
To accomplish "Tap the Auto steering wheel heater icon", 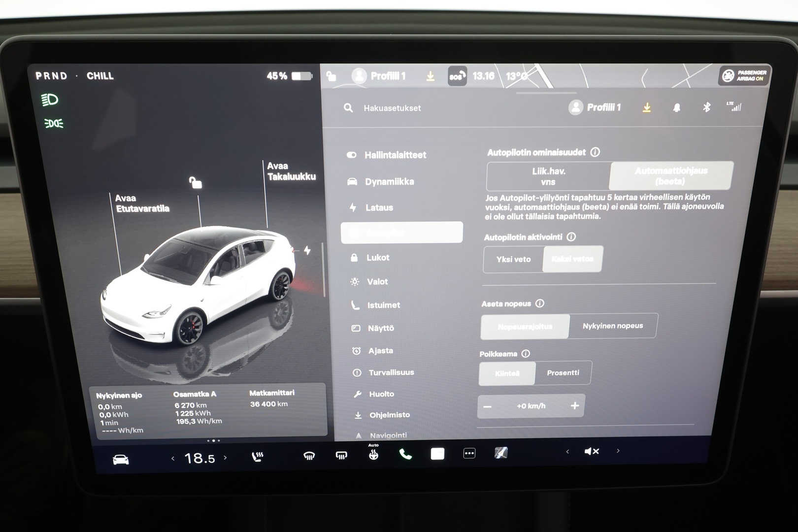I will tap(374, 454).
